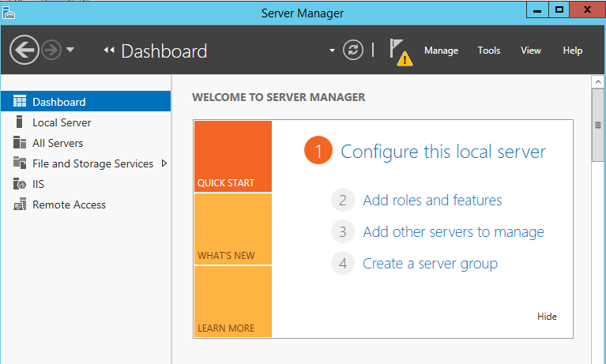Select All Servers in the navigation pane
This screenshot has width=606, height=364.
[86, 143]
